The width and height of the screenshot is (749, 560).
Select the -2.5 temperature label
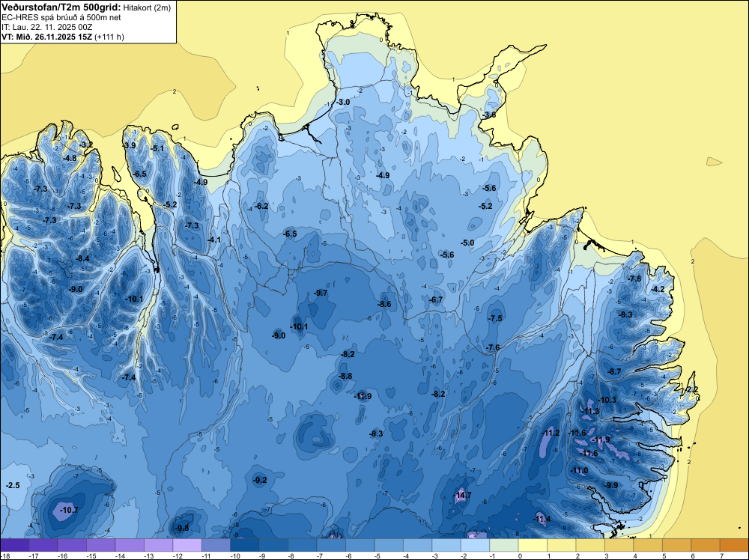click(13, 486)
